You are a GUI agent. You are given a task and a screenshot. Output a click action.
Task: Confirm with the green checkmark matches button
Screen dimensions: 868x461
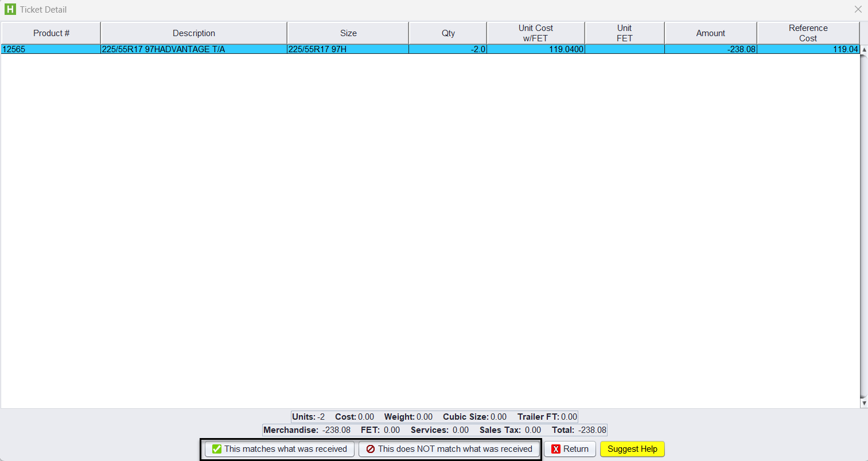[x=279, y=449]
